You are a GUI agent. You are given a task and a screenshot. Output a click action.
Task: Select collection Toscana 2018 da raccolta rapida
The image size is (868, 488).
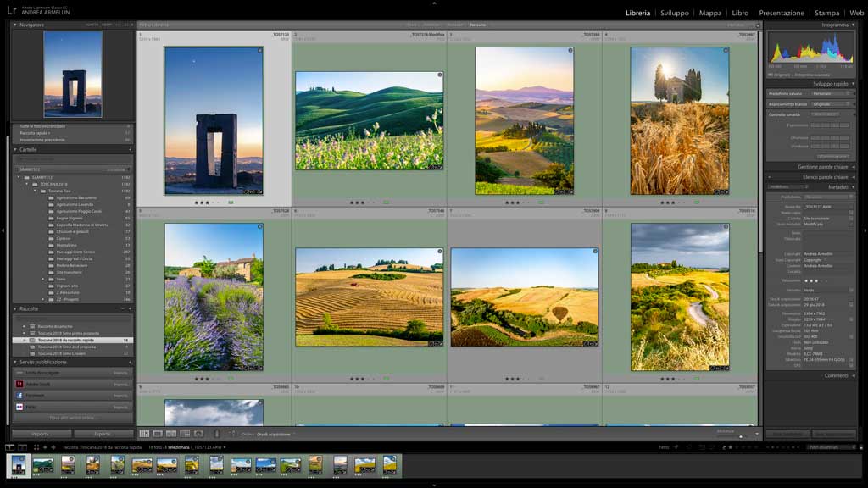pos(73,341)
